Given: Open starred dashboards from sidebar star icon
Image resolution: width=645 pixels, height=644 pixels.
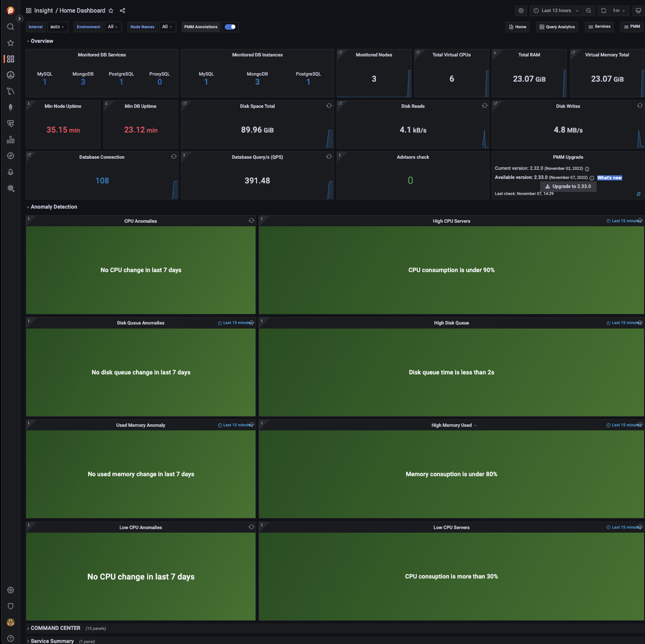Looking at the screenshot, I should click(10, 43).
